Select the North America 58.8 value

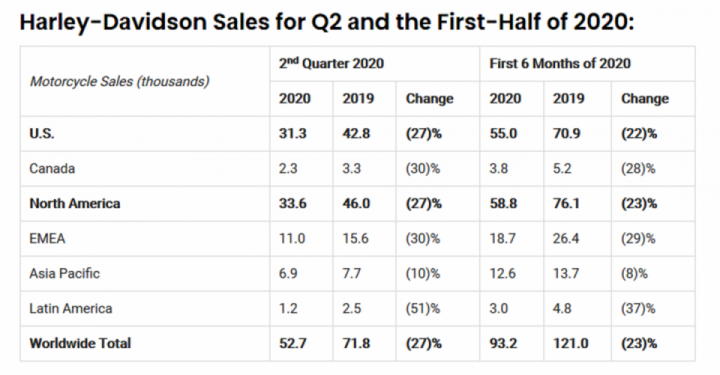coord(503,203)
